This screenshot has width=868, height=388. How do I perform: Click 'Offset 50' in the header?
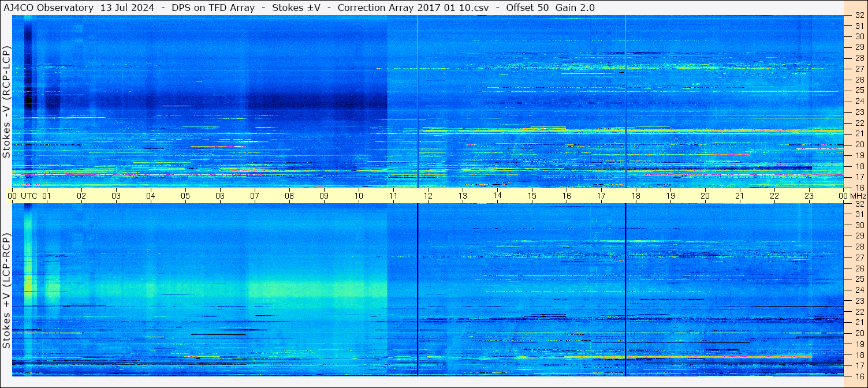pyautogui.click(x=526, y=8)
